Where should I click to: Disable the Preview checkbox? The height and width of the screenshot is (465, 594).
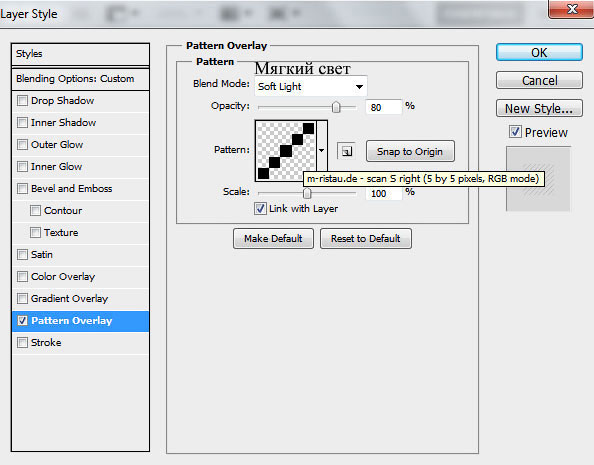pos(515,132)
